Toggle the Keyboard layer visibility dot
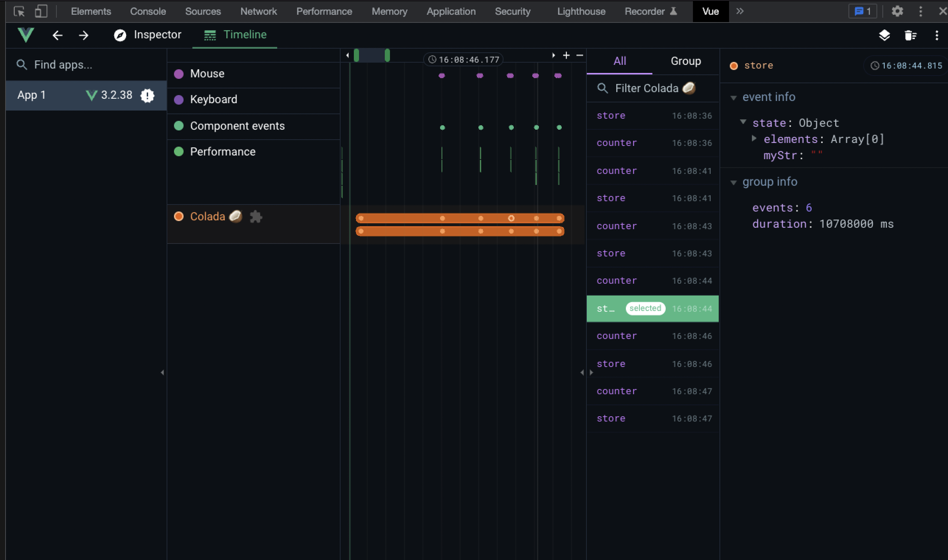Screen dimensions: 948x560 coord(178,99)
